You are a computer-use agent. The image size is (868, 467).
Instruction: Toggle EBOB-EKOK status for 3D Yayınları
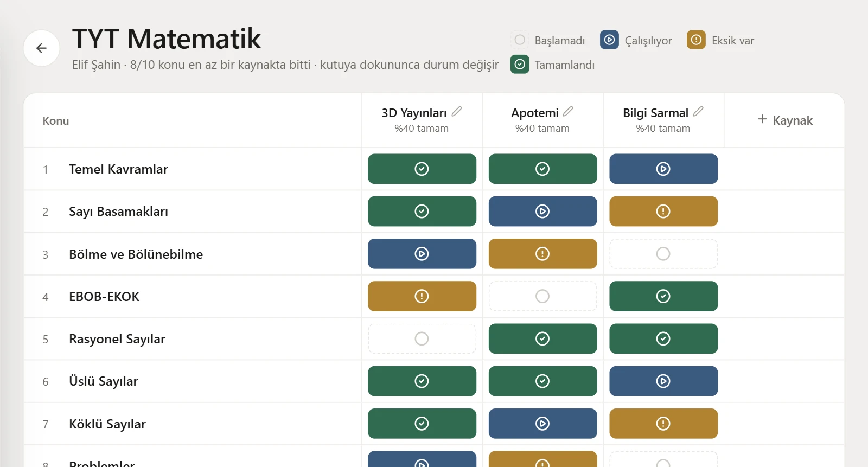click(422, 296)
